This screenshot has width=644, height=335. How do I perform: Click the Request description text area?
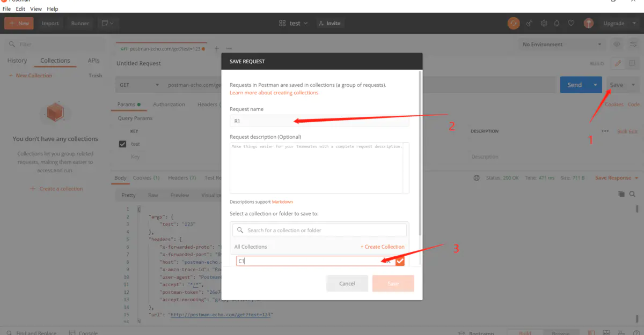point(319,168)
